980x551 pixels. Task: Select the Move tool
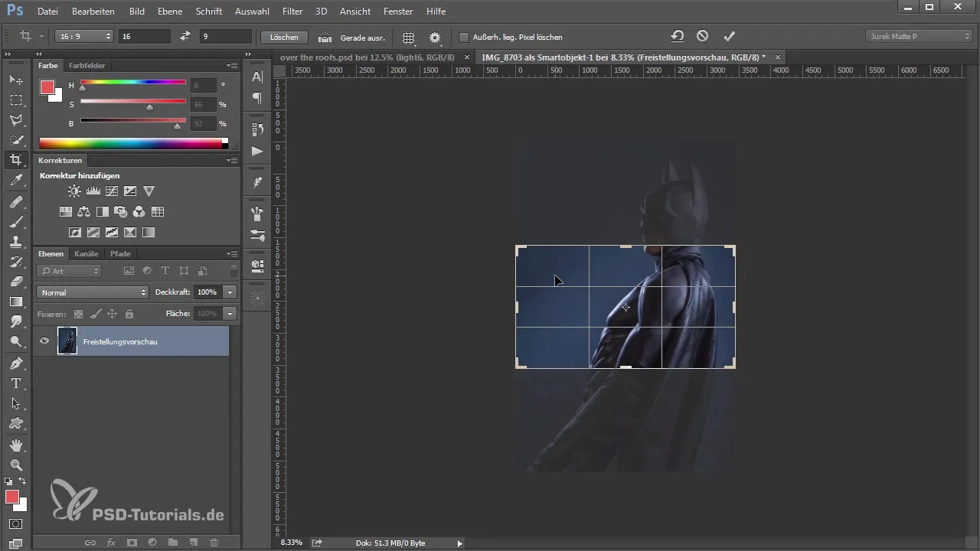click(15, 80)
